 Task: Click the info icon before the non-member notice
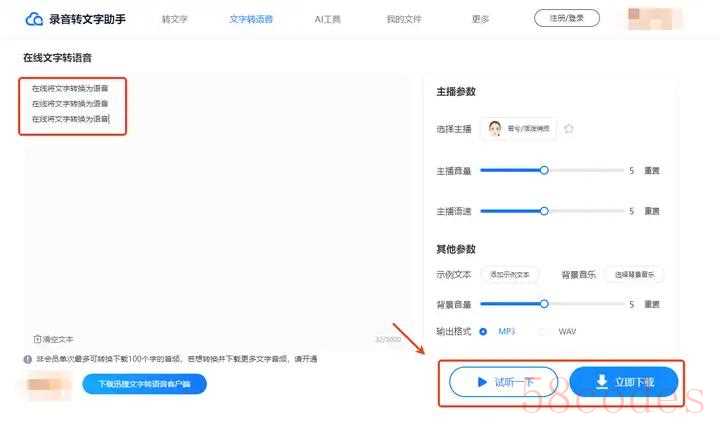(28, 359)
